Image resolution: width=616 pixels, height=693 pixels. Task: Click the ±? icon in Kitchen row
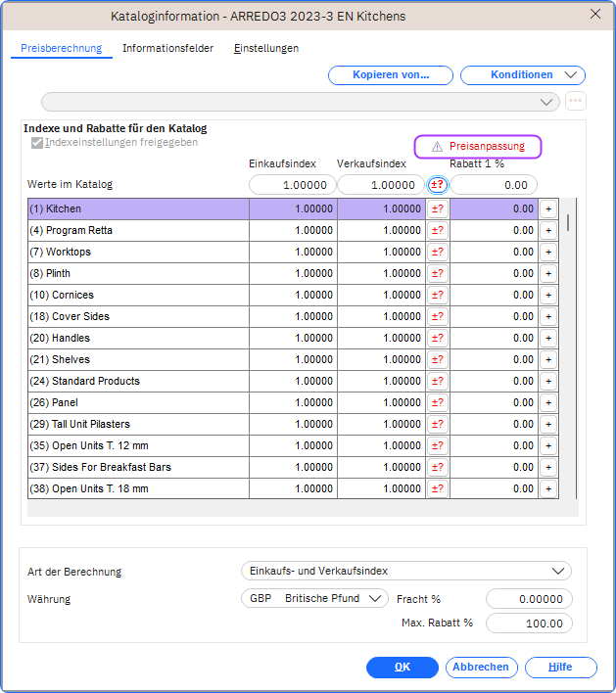(x=438, y=208)
